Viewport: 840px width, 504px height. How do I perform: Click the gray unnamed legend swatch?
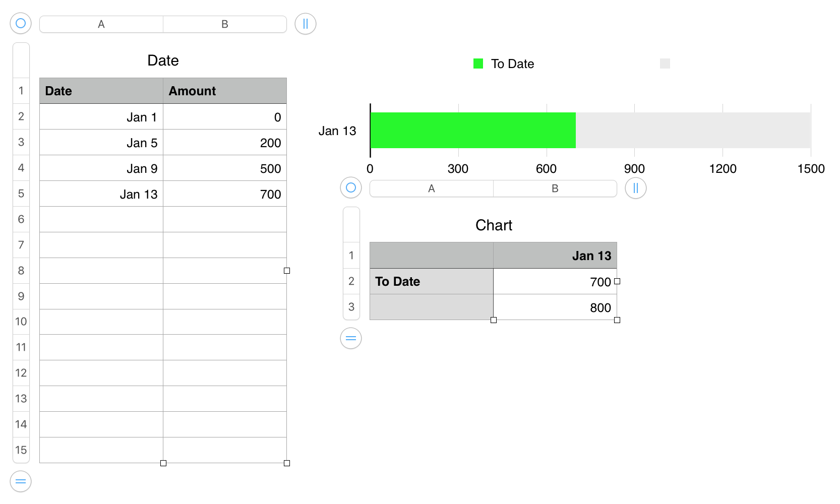tap(665, 64)
